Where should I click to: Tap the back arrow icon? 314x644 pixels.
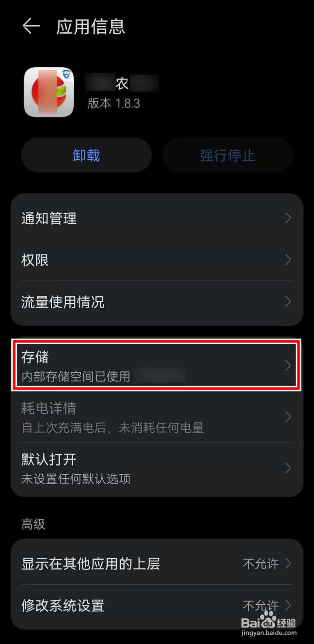31,26
